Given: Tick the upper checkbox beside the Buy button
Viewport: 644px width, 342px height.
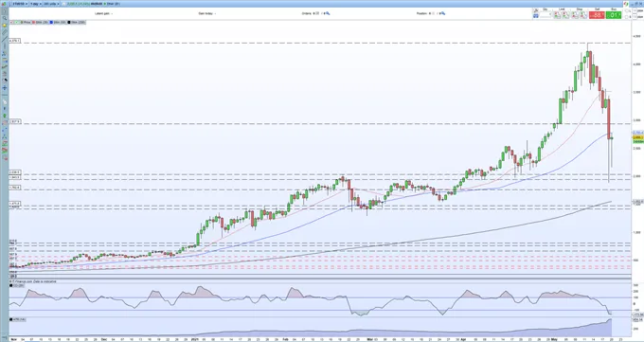Looking at the screenshot, I should coord(627,11).
